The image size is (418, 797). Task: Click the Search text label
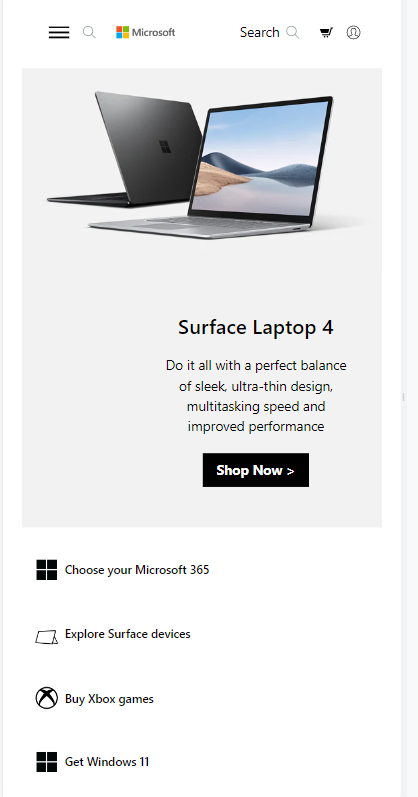[x=259, y=33]
